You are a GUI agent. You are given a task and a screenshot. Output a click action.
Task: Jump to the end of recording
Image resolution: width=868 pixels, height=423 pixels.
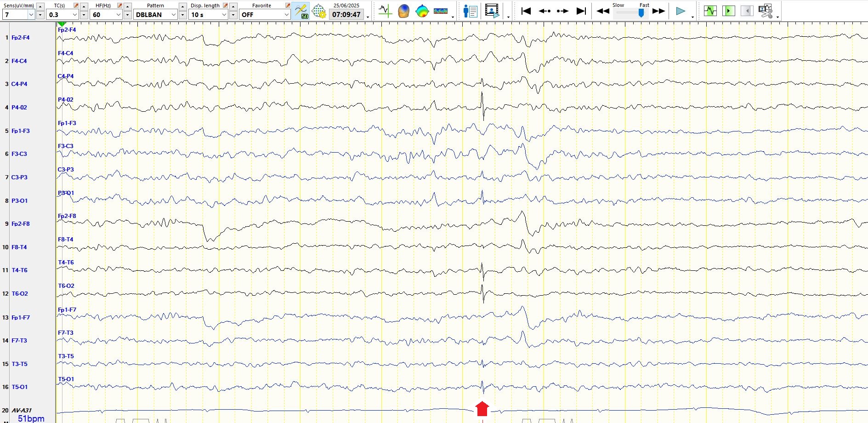581,11
